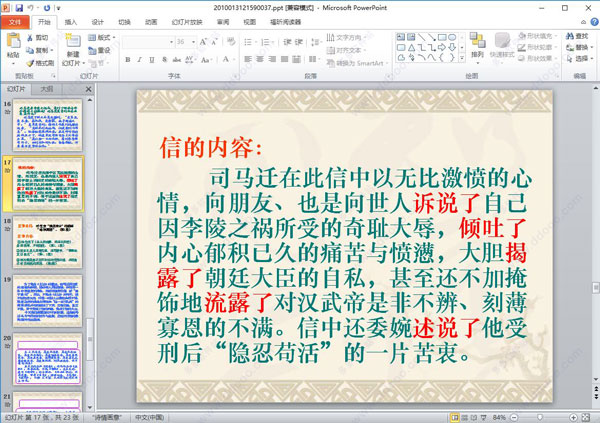The image size is (600, 423).
Task: Switch to the Transitions (切换) tab
Action: click(124, 22)
